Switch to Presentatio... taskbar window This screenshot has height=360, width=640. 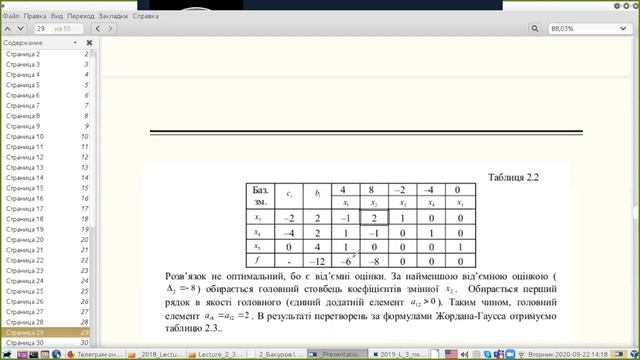pyautogui.click(x=337, y=354)
